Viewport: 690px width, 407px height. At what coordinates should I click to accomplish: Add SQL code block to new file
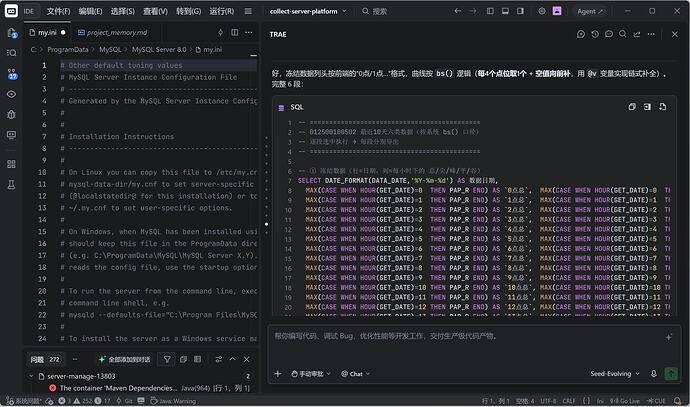[663, 107]
